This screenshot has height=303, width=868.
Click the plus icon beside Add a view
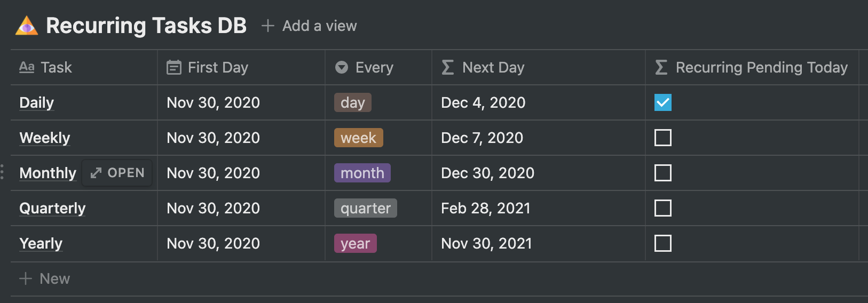[267, 26]
